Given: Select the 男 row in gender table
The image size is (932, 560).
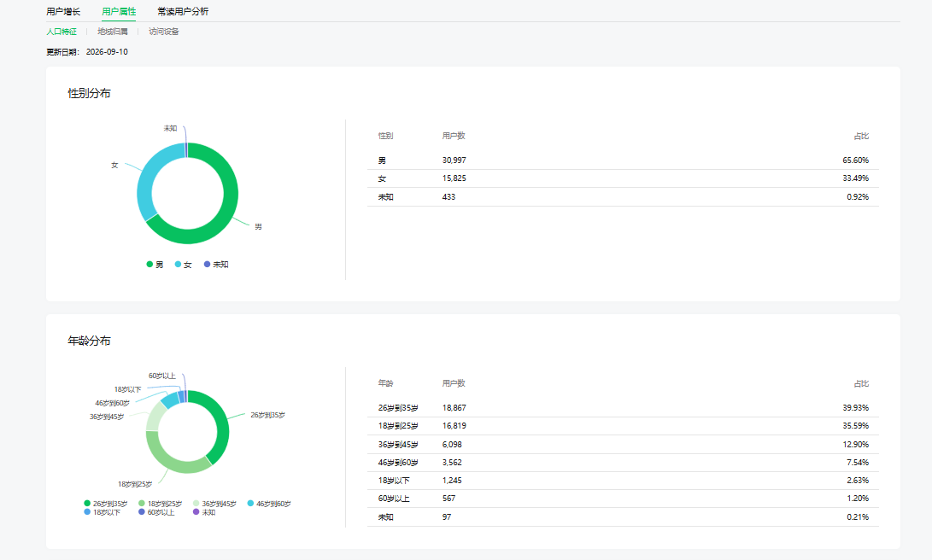Looking at the screenshot, I should 623,160.
